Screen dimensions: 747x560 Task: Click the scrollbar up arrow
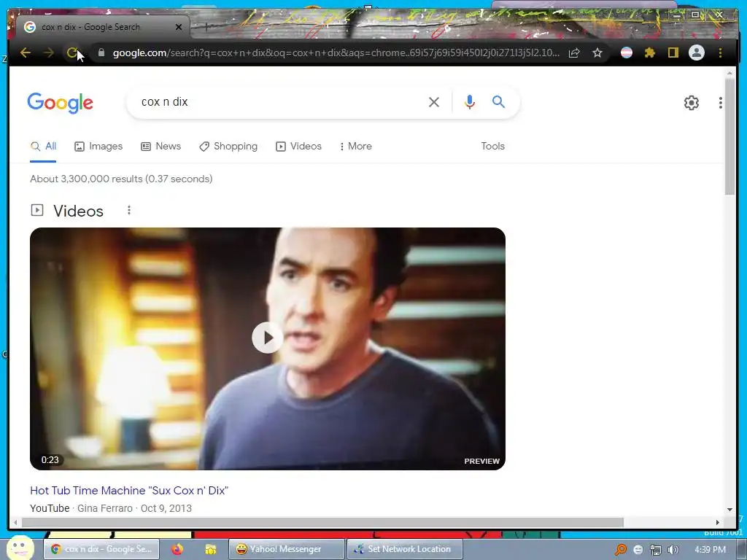pos(729,74)
